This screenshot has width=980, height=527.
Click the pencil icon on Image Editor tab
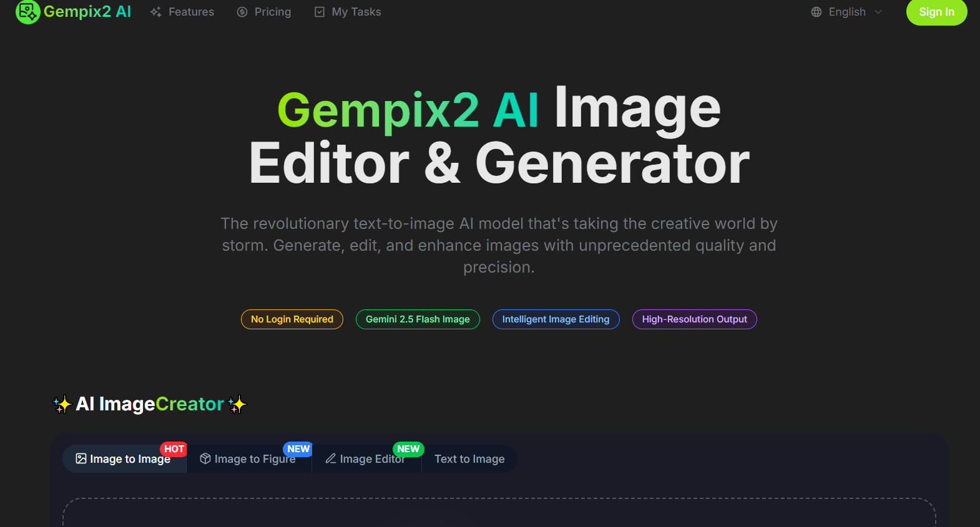click(331, 458)
